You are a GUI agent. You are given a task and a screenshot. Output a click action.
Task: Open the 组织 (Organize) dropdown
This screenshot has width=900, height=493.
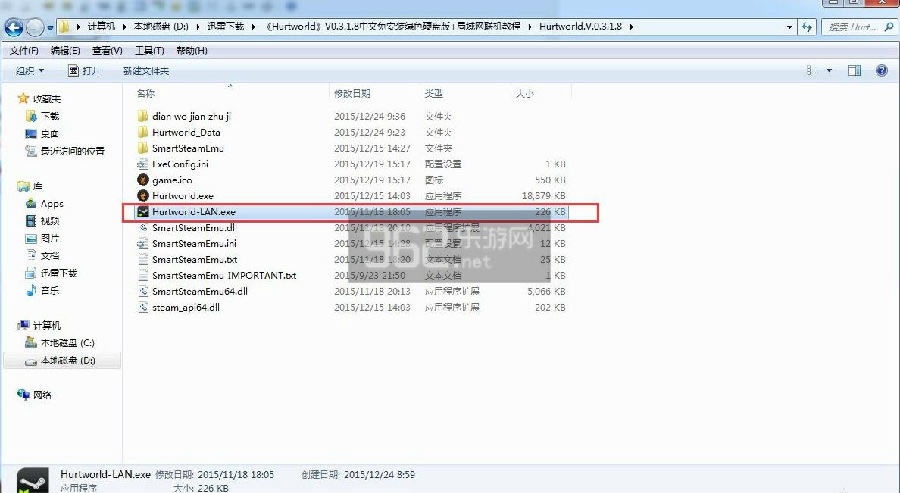point(29,71)
